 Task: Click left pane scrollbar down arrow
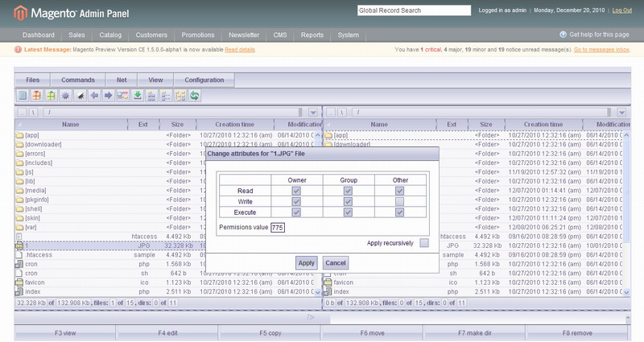(x=317, y=292)
